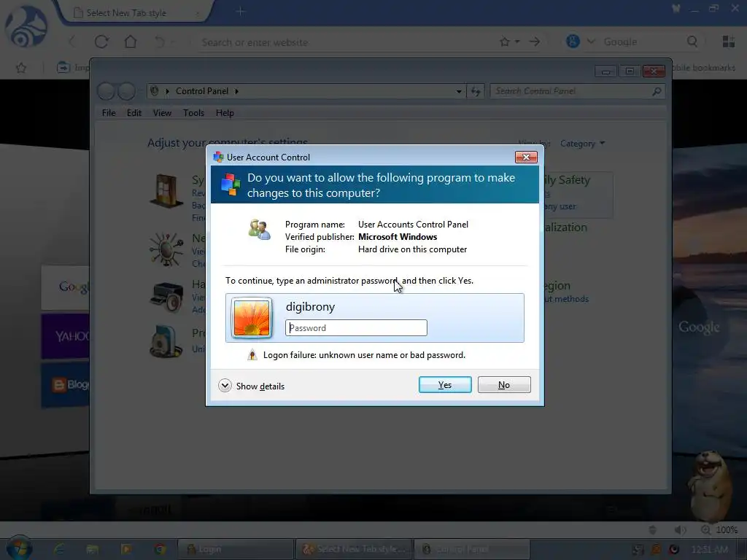This screenshot has height=560, width=747.
Task: Click the browser search magnifier icon
Action: pos(692,42)
